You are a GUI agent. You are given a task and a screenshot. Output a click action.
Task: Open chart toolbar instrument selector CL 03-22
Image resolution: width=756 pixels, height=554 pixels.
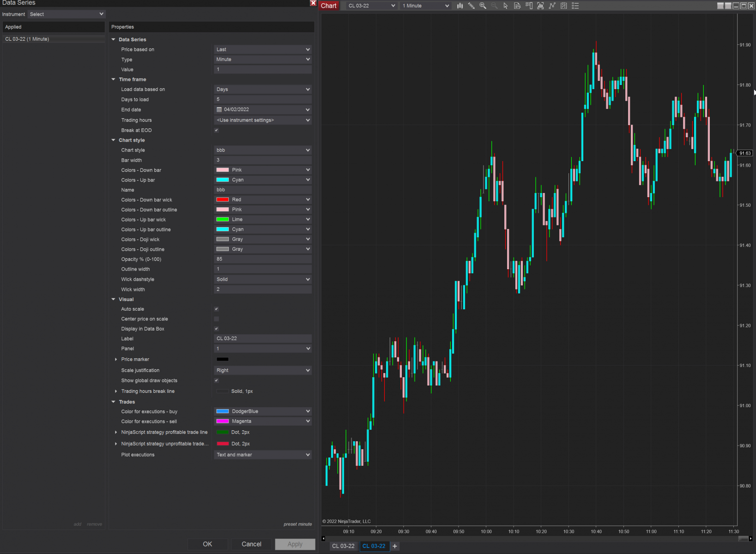(x=372, y=6)
